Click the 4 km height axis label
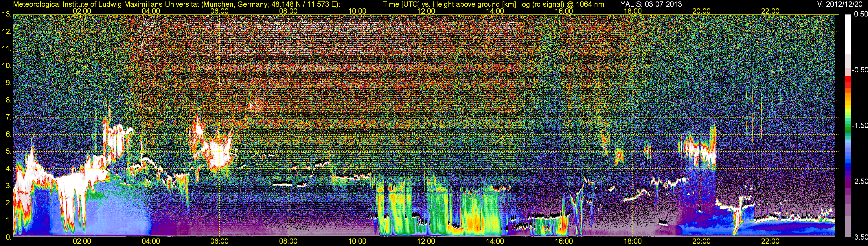 (8, 169)
